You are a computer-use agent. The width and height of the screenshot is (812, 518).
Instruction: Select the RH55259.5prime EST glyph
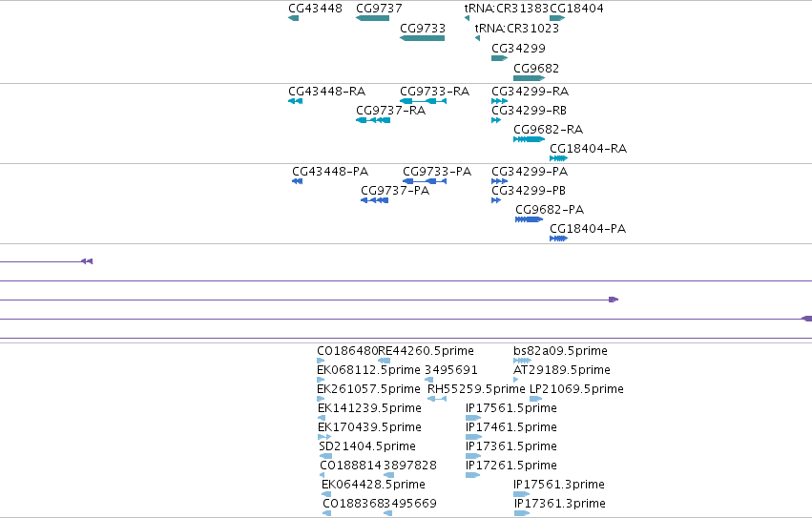tap(437, 399)
